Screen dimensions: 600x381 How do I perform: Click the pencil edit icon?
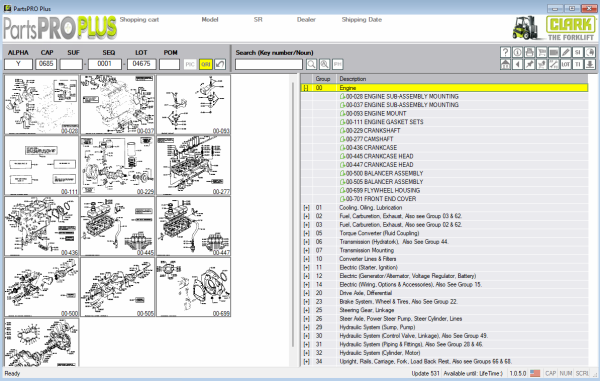tap(566, 52)
